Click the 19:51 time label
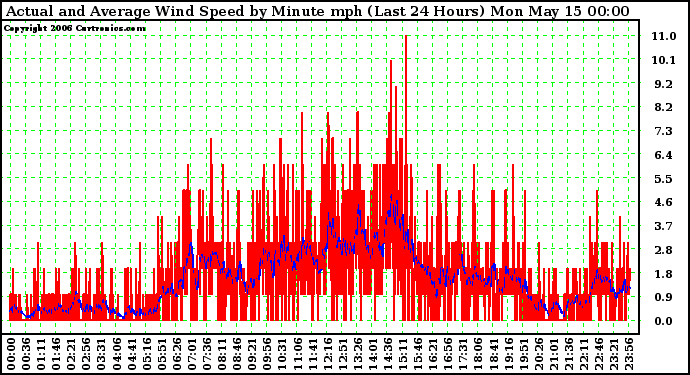 (523, 354)
